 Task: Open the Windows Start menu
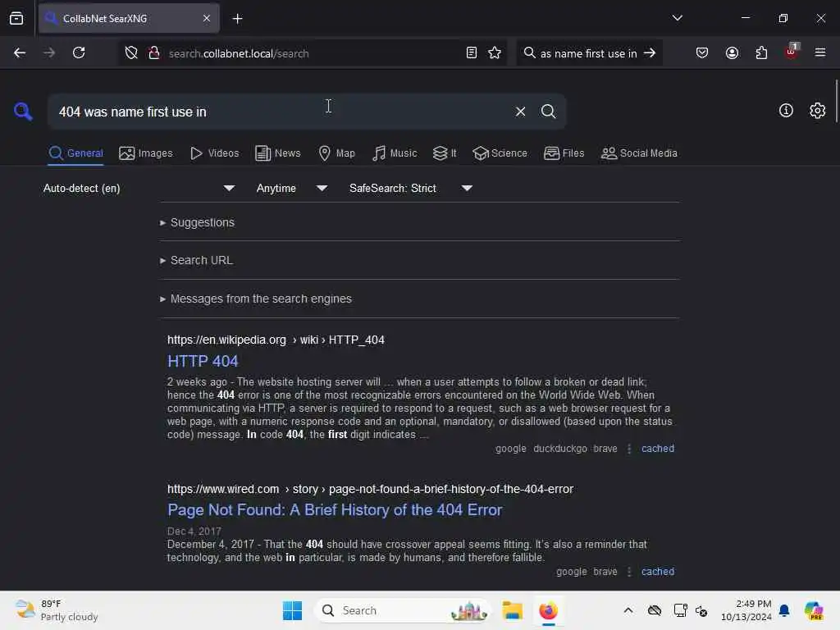(293, 610)
